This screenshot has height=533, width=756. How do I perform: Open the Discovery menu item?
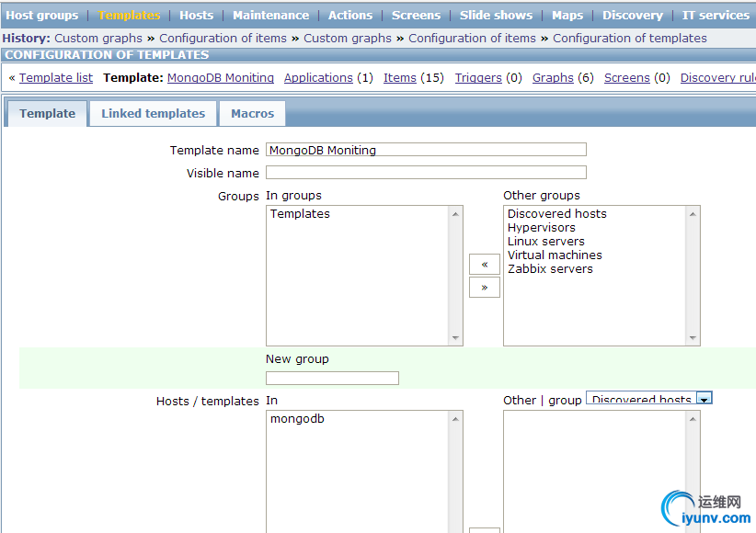pos(633,15)
